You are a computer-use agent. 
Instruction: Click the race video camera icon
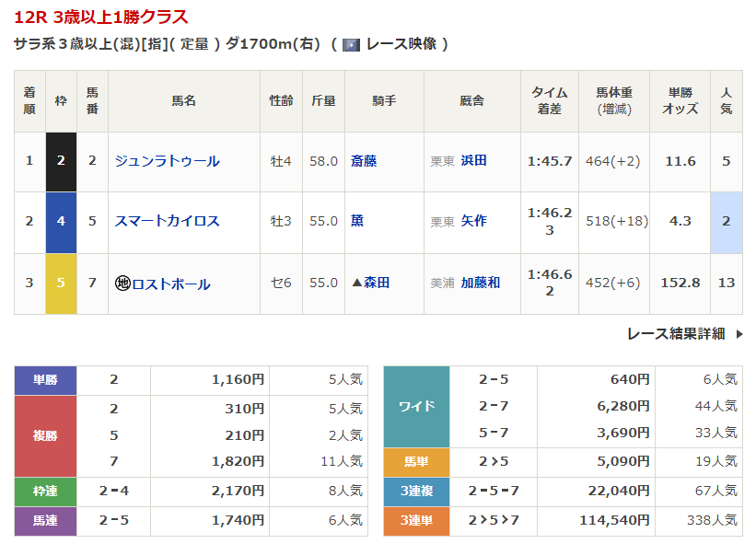click(x=351, y=44)
